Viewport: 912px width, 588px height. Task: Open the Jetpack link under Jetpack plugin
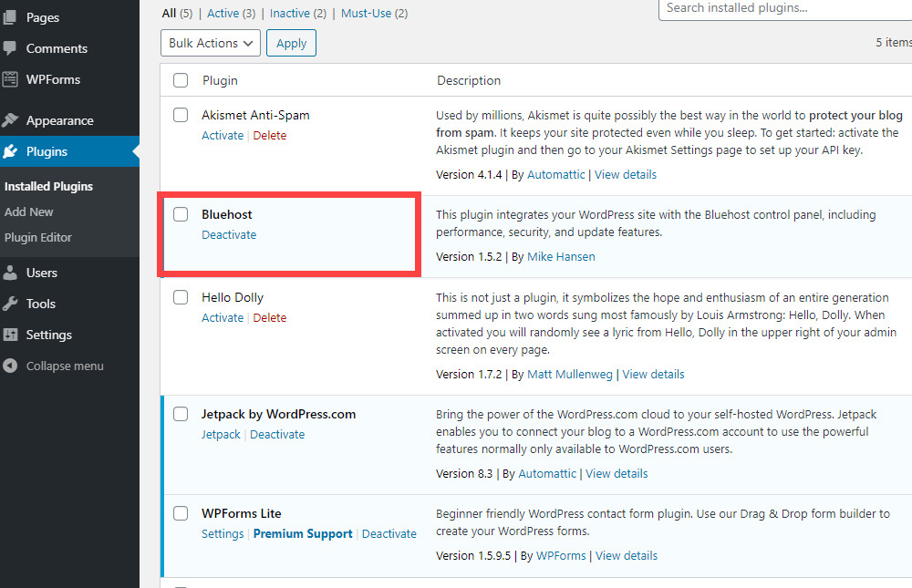[x=221, y=435]
